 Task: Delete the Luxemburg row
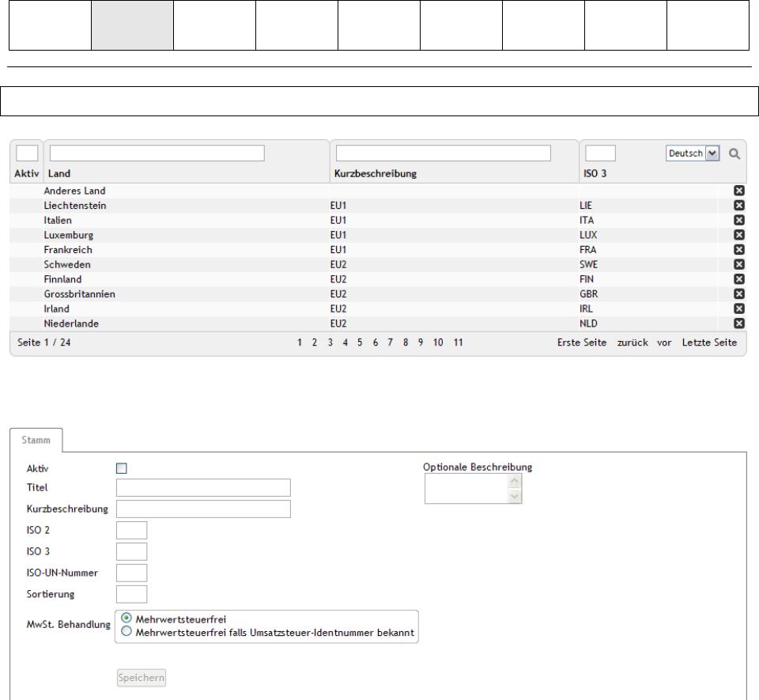(738, 235)
